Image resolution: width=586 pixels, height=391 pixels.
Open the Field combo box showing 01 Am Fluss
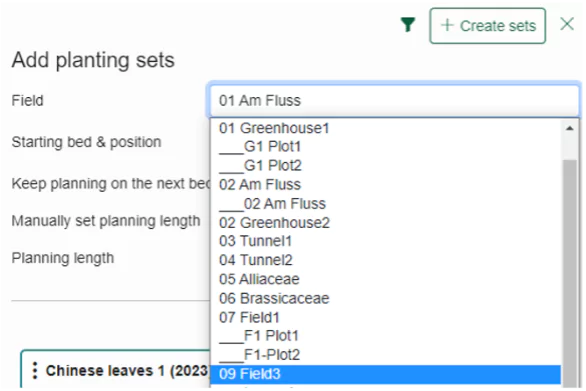coord(394,101)
